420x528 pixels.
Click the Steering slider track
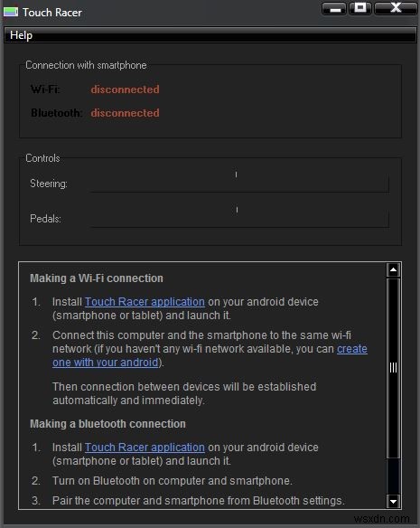[239, 184]
